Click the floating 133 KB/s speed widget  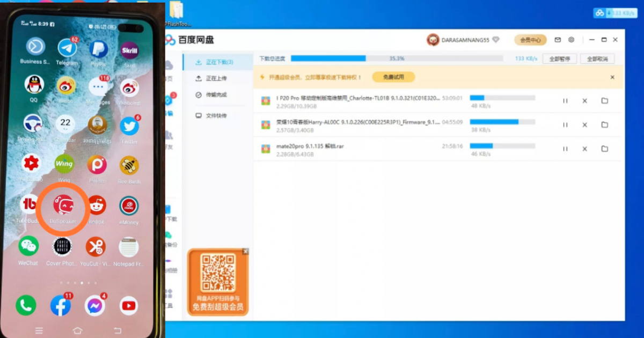(x=616, y=13)
